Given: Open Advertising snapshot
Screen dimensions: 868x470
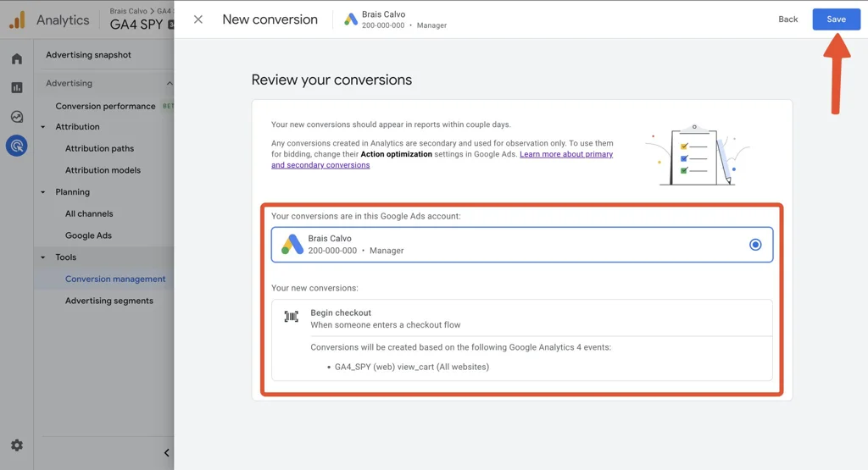Looking at the screenshot, I should click(88, 55).
